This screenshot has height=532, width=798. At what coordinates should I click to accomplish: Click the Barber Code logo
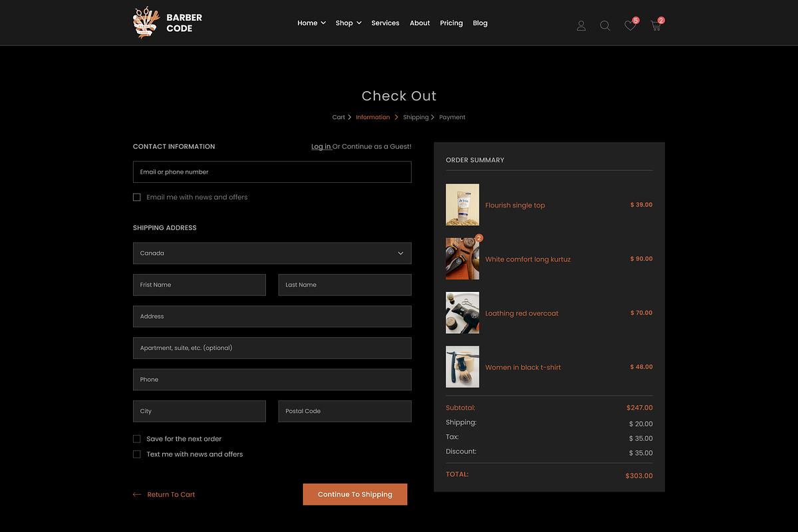pos(168,23)
